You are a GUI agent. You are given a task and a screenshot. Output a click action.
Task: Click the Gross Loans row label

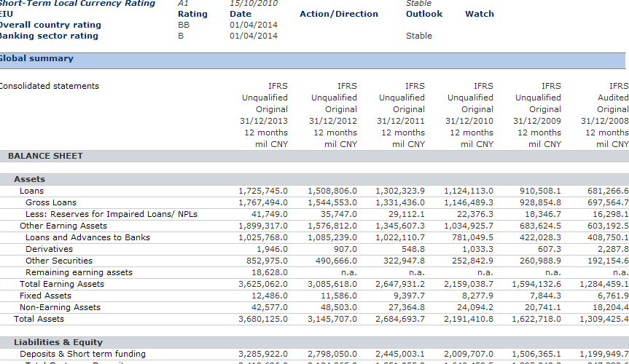(x=51, y=202)
